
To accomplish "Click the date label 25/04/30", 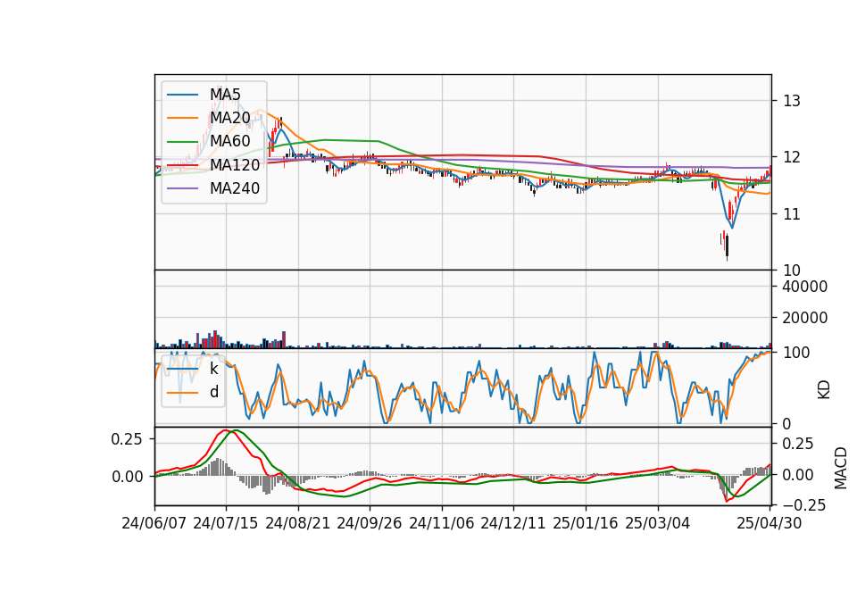I will pyautogui.click(x=770, y=523).
